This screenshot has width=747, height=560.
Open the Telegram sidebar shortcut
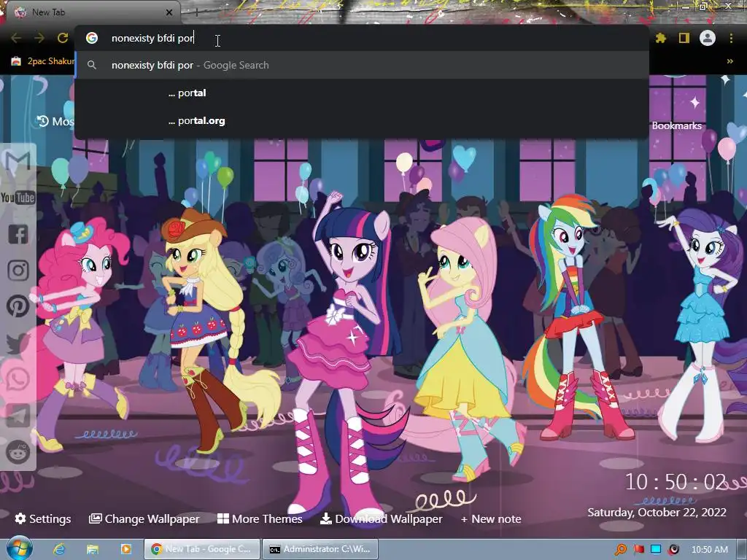click(x=18, y=415)
